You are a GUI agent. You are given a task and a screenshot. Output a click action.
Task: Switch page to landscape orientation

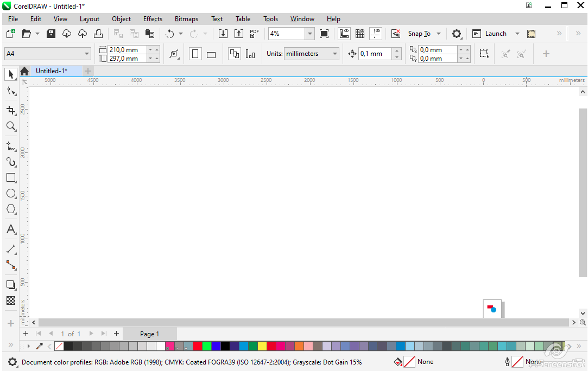tap(211, 54)
